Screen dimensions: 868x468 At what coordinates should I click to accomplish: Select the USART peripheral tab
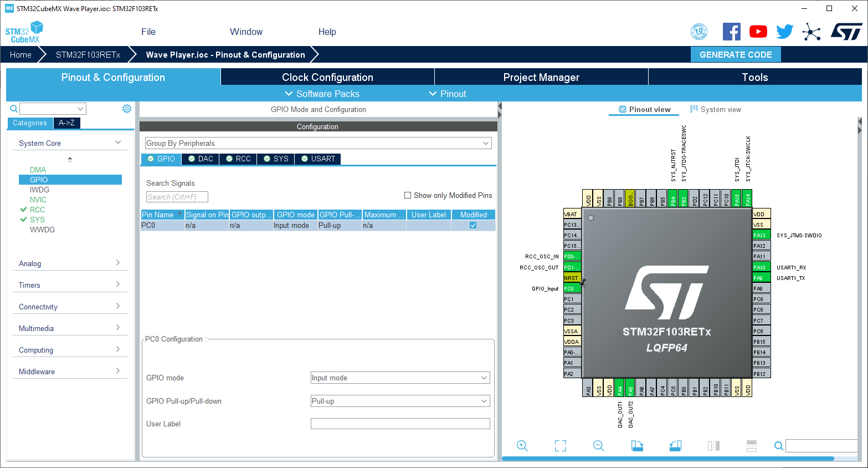[x=318, y=159]
